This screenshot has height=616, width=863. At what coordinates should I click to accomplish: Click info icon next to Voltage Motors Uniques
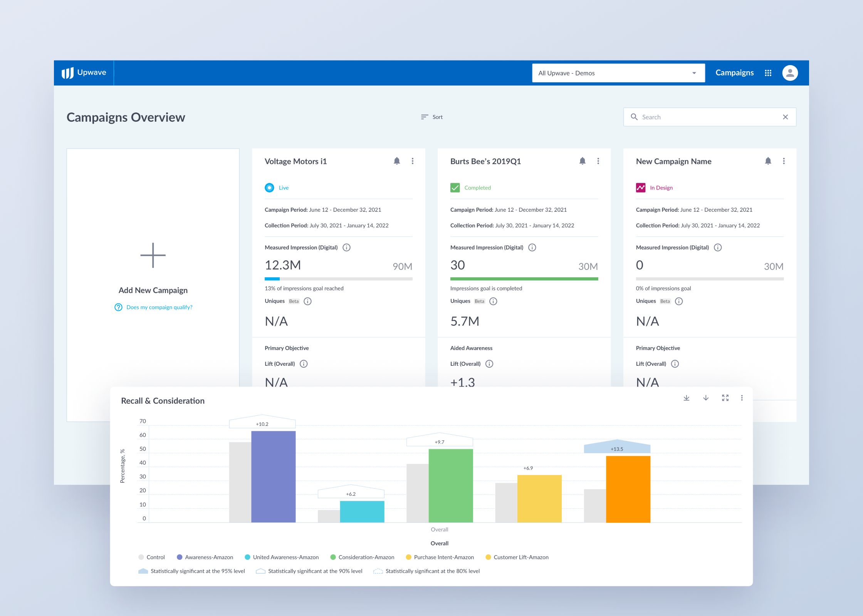[x=307, y=301]
